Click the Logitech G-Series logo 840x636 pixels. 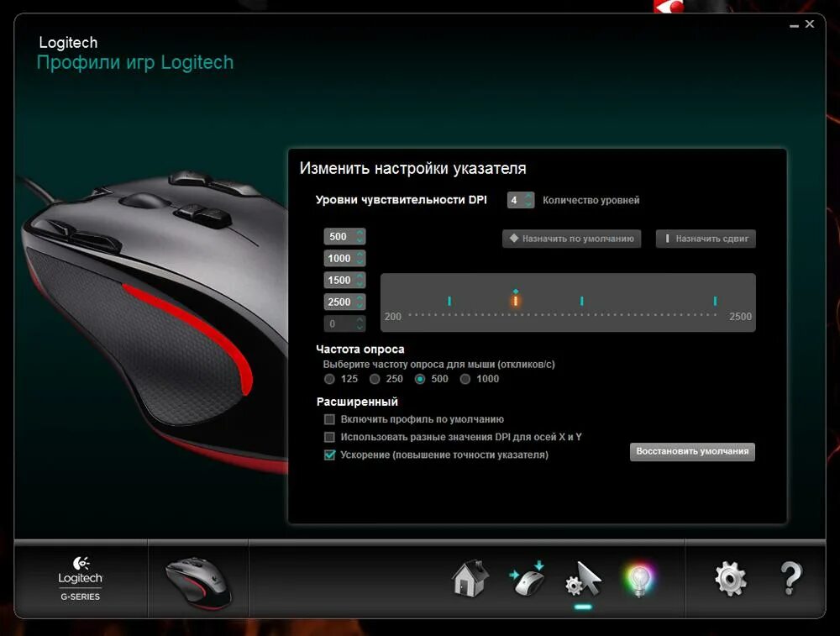click(81, 579)
